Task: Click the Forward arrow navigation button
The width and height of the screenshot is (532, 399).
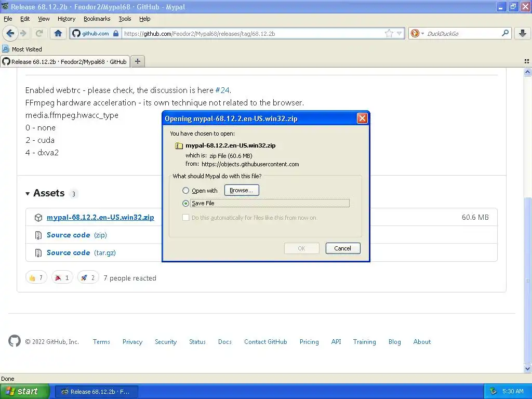Action: [23, 33]
